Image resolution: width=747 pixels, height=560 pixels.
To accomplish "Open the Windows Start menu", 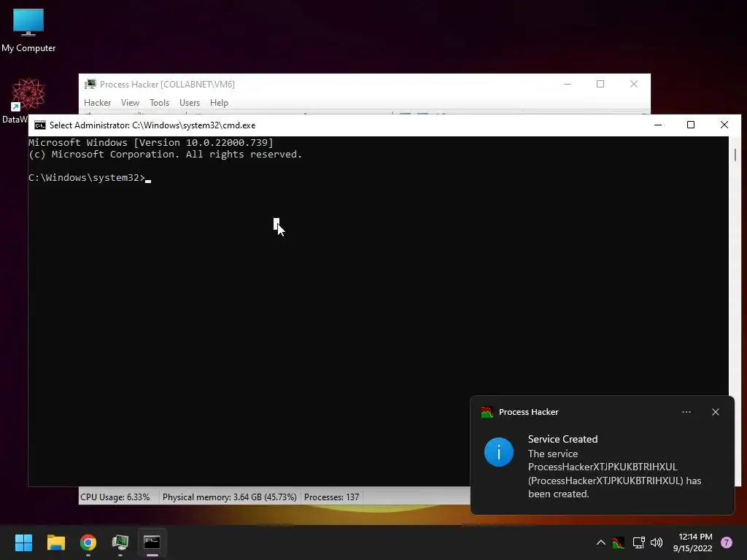I will click(x=23, y=542).
